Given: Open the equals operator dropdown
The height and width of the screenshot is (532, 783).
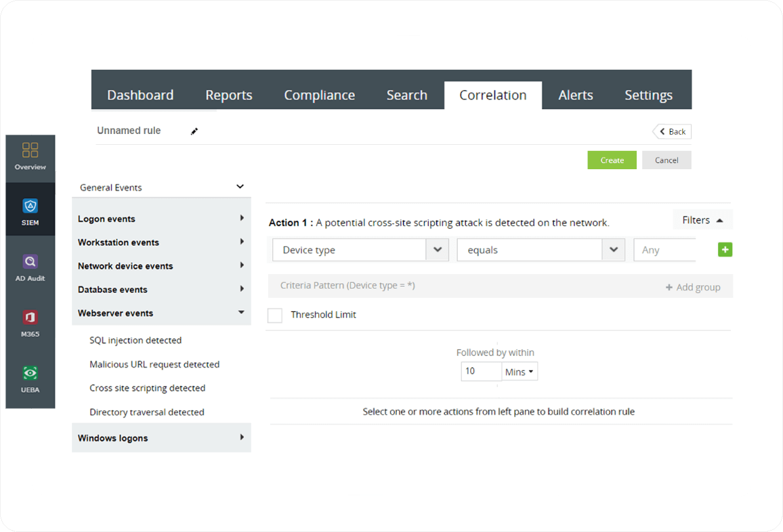Looking at the screenshot, I should (x=614, y=250).
